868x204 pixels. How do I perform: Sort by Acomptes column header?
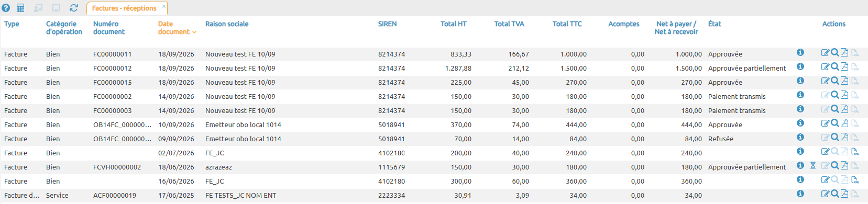(624, 24)
